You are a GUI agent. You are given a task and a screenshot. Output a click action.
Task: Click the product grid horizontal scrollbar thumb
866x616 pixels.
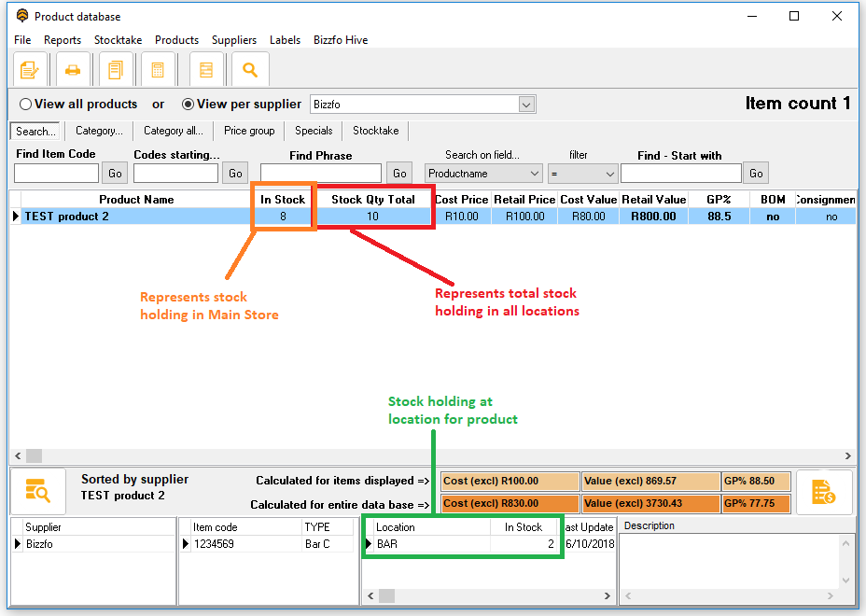[35, 456]
